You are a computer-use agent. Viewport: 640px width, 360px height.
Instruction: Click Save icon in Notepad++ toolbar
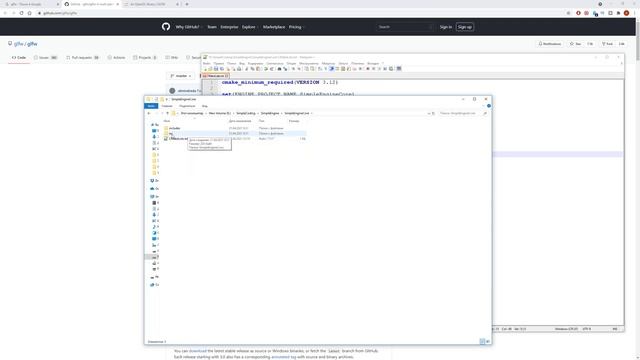(216, 69)
